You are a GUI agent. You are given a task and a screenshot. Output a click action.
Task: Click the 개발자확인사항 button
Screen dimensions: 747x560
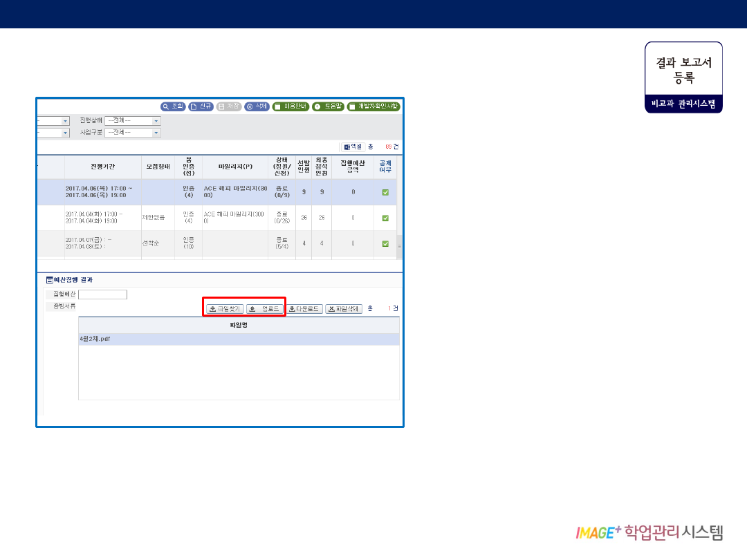click(373, 106)
